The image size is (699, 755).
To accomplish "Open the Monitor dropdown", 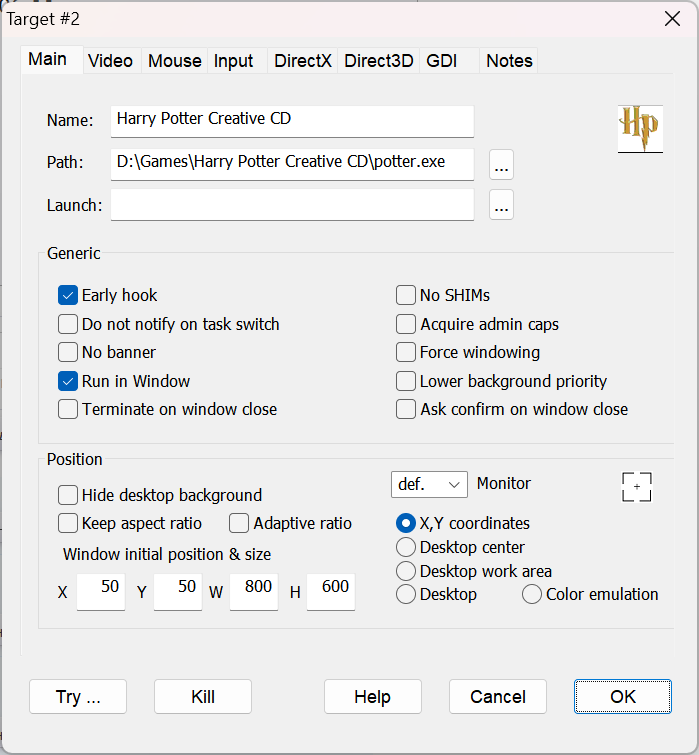I will [429, 485].
